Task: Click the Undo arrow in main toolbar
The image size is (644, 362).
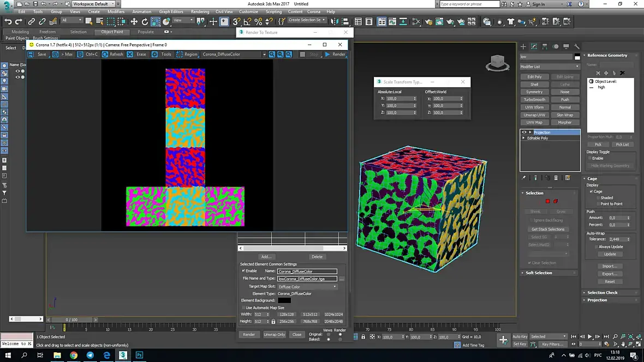Action: (8, 22)
